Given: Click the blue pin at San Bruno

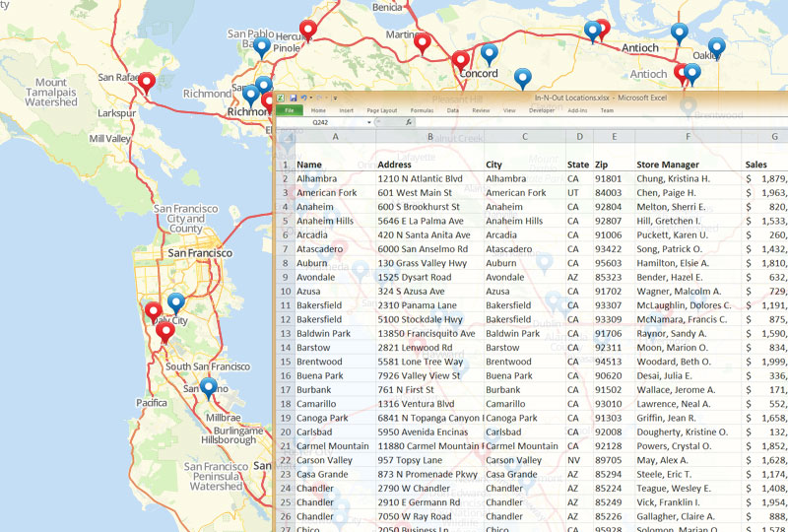Looking at the screenshot, I should (x=209, y=388).
